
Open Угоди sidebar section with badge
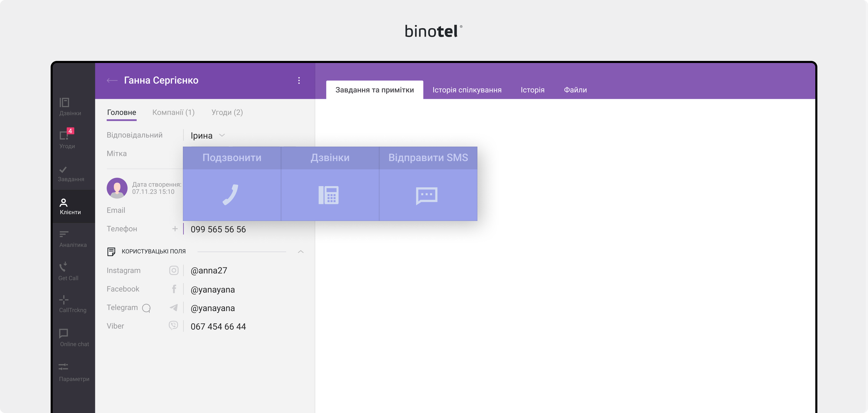tap(67, 139)
